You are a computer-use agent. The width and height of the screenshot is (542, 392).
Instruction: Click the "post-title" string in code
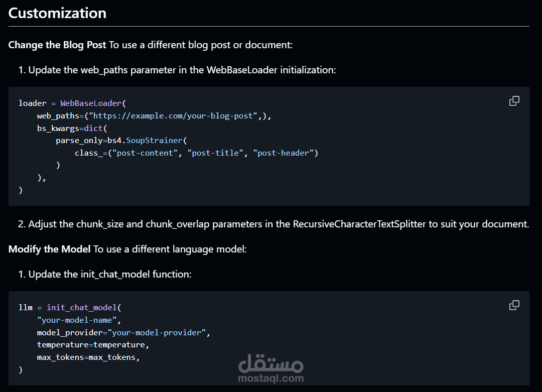pyautogui.click(x=218, y=153)
